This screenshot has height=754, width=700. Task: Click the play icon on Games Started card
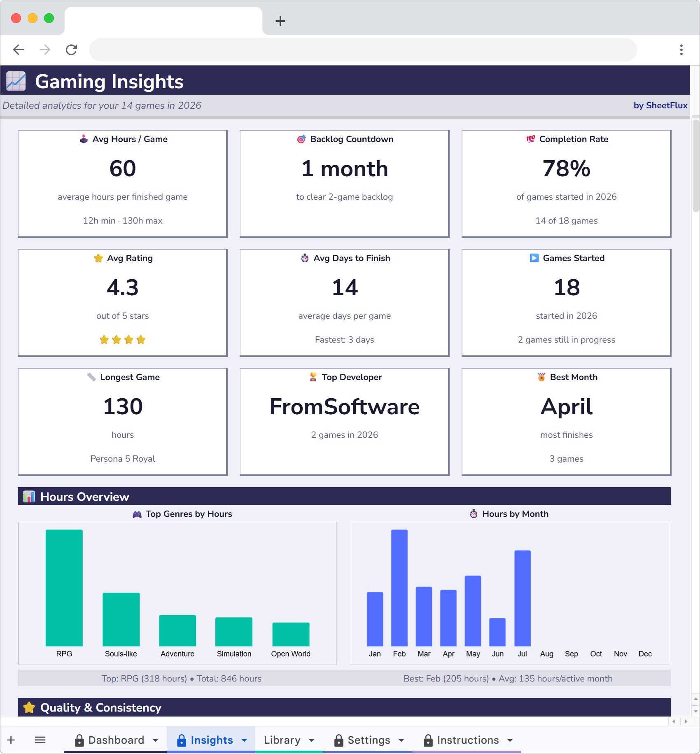pos(533,258)
